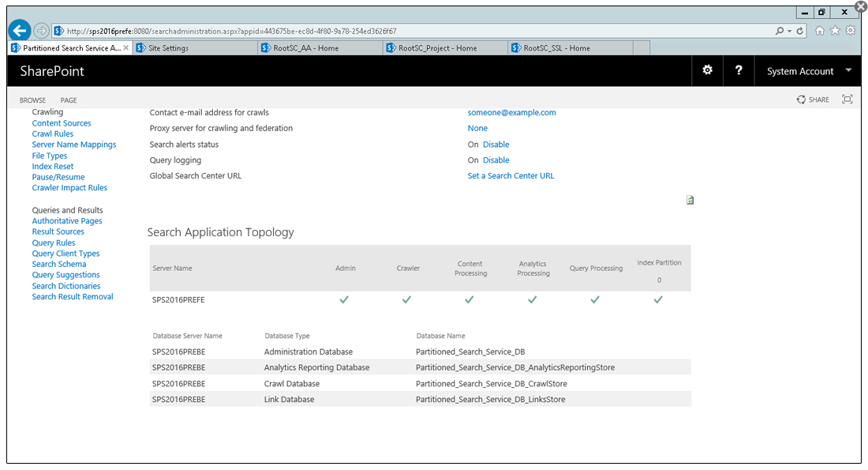
Task: Click the browser address bar URL
Action: pos(232,31)
